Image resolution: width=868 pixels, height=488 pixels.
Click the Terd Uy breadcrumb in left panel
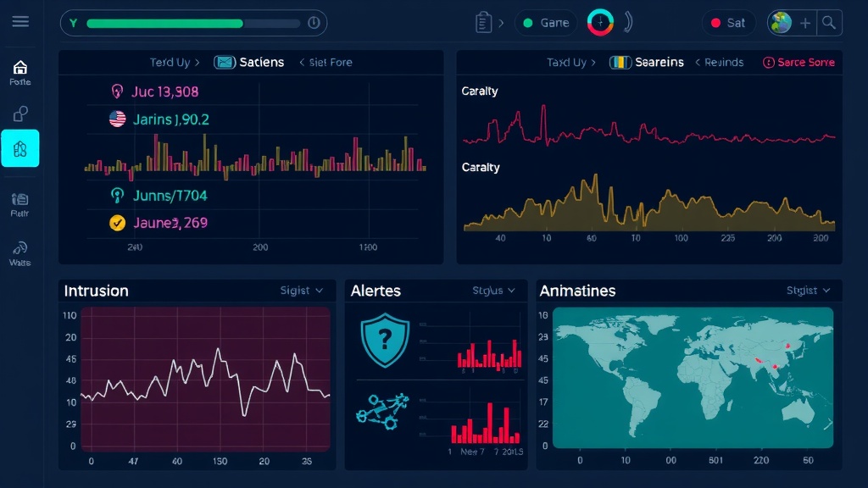point(174,62)
